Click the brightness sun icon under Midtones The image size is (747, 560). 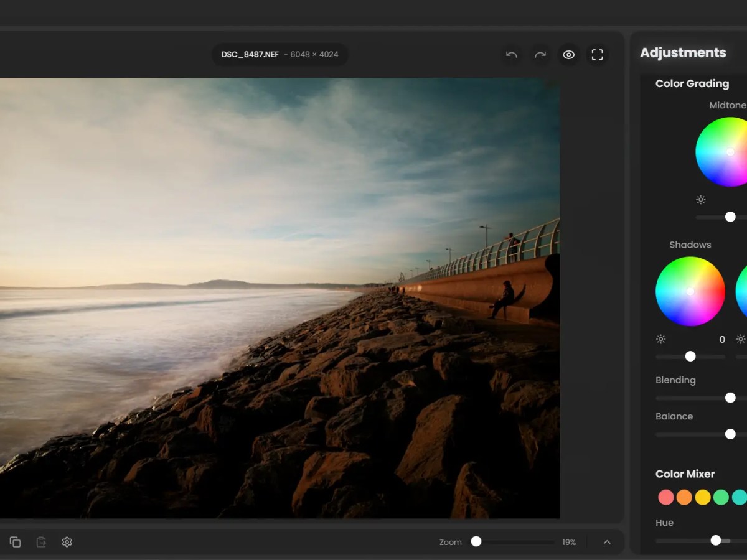tap(700, 200)
